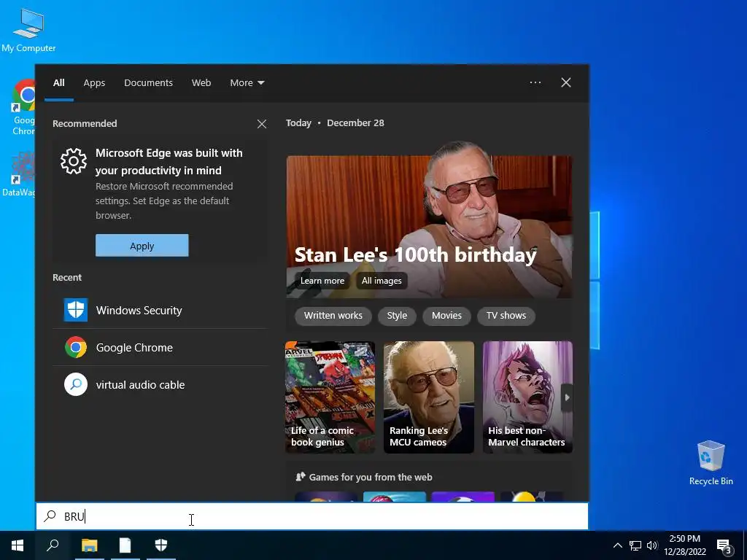Select the Movies chip
747x560 pixels.
click(446, 316)
